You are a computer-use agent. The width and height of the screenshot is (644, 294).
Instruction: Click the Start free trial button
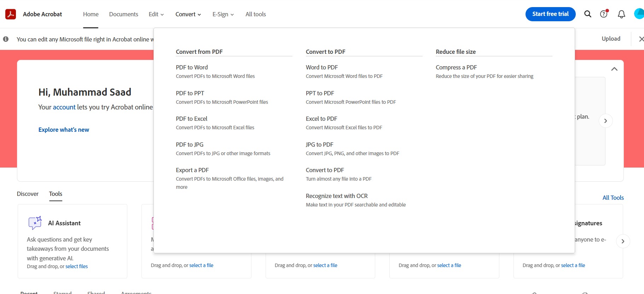(550, 14)
